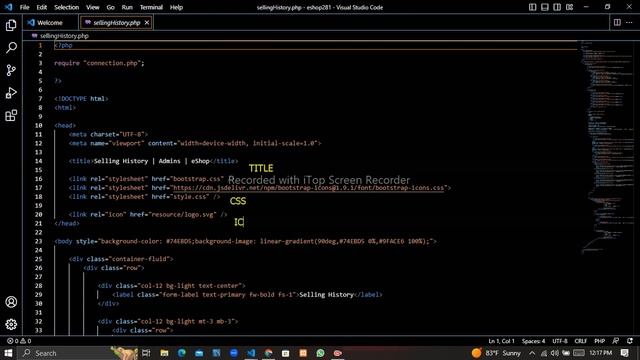Click the 'resource/logo.svg' href value
The width and height of the screenshot is (640, 360).
coord(183,214)
